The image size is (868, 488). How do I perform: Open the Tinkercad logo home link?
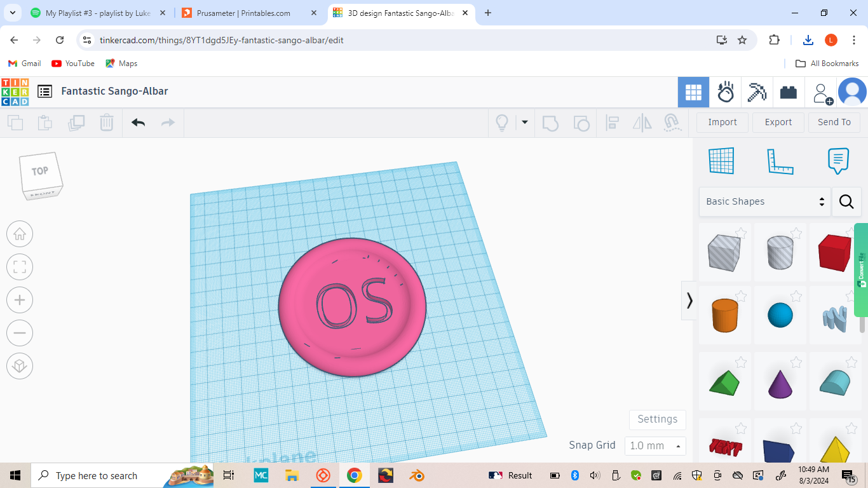(x=15, y=92)
